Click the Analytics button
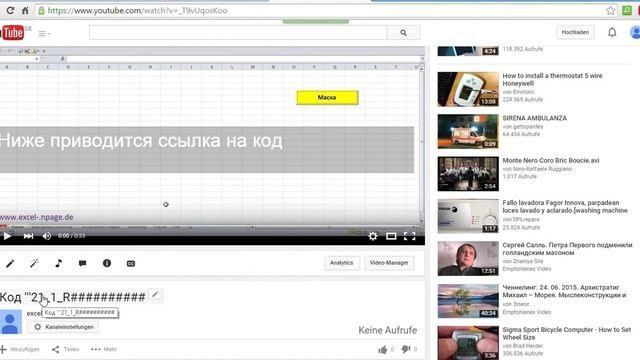This screenshot has width=640, height=360. (x=342, y=263)
